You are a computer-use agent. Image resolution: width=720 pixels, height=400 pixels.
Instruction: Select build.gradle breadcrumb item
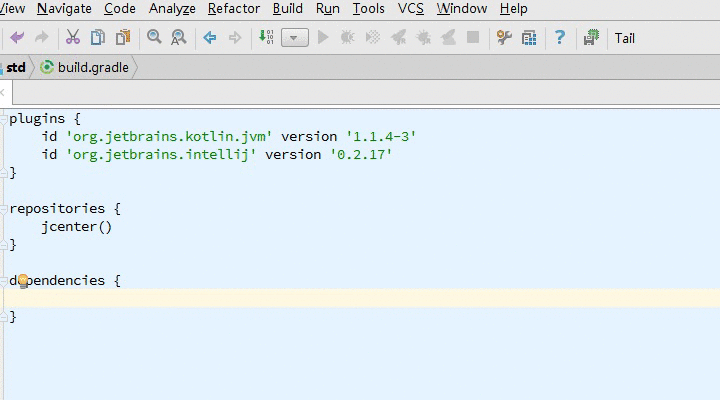[x=93, y=68]
